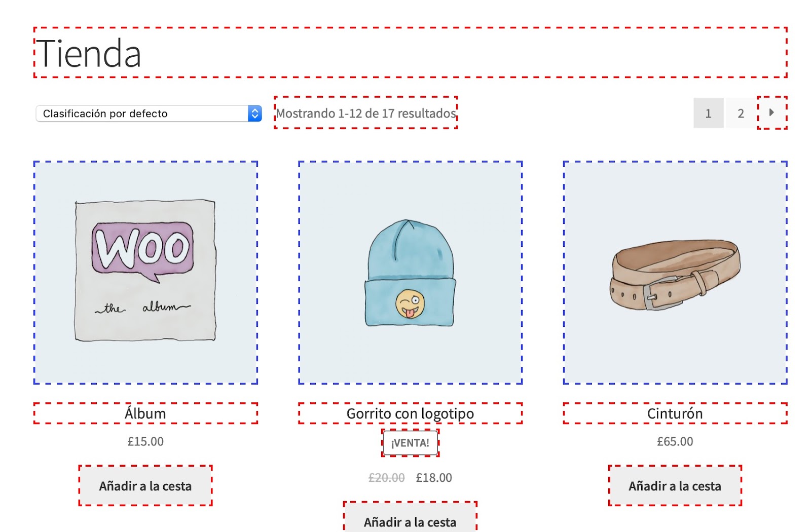Click the ¡VENTA! sale badge
This screenshot has height=532, width=811.
pos(410,443)
